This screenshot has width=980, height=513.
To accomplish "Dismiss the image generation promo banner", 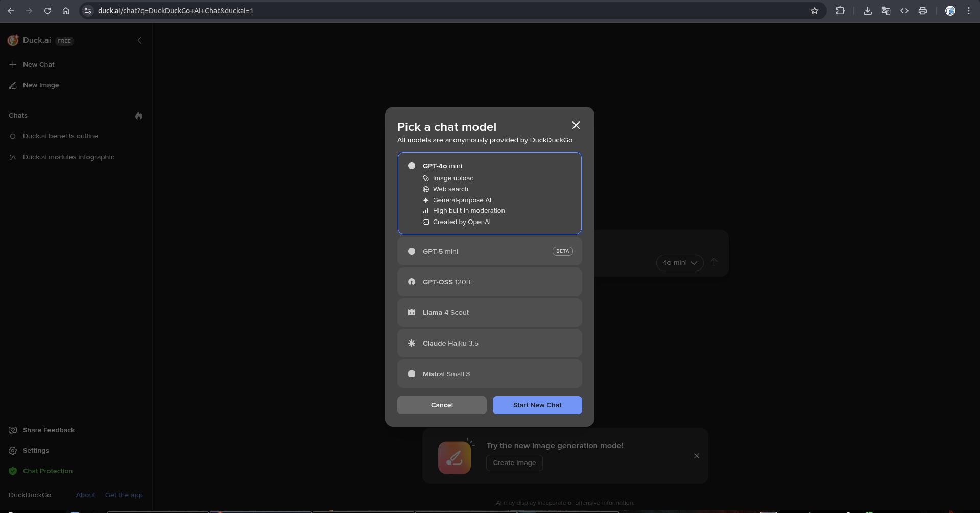I will pos(696,456).
